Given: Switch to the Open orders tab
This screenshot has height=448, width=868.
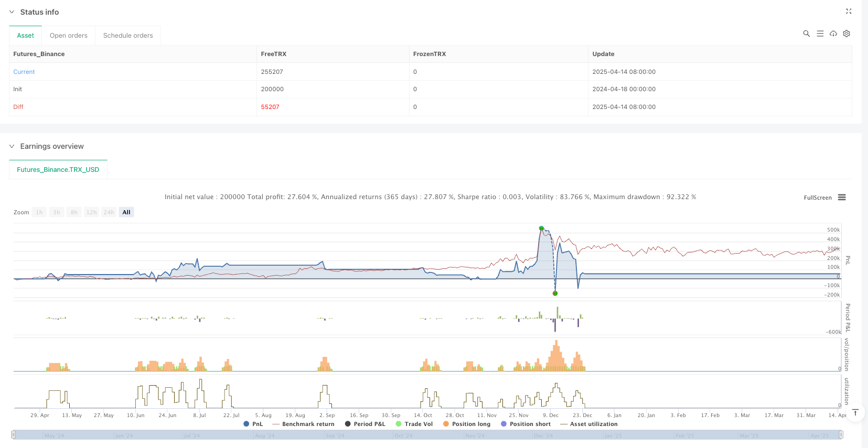Looking at the screenshot, I should coord(69,36).
